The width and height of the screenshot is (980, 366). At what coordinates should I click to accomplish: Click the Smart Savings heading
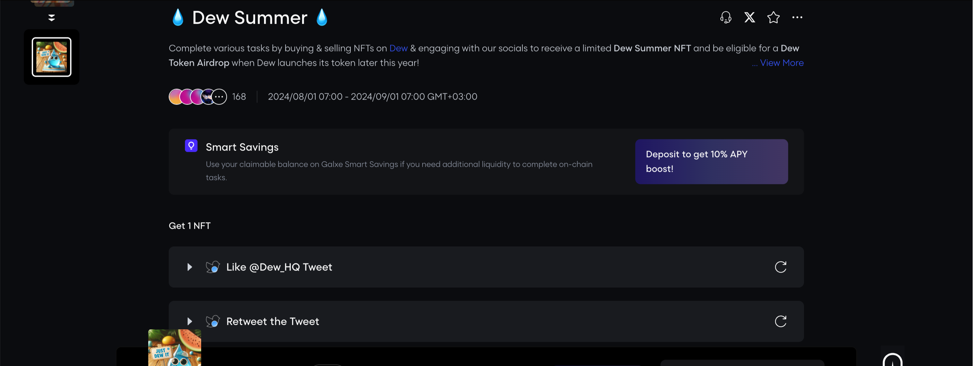point(242,147)
